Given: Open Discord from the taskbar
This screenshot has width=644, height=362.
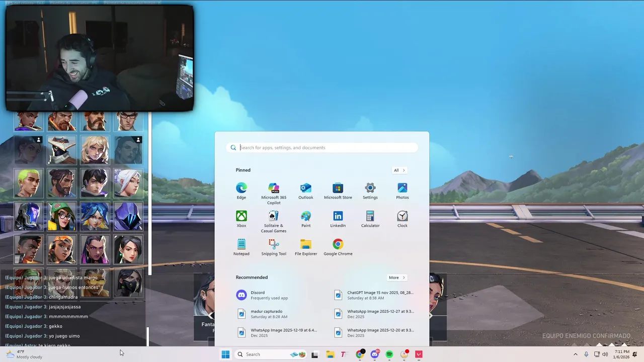Looking at the screenshot, I should point(375,354).
